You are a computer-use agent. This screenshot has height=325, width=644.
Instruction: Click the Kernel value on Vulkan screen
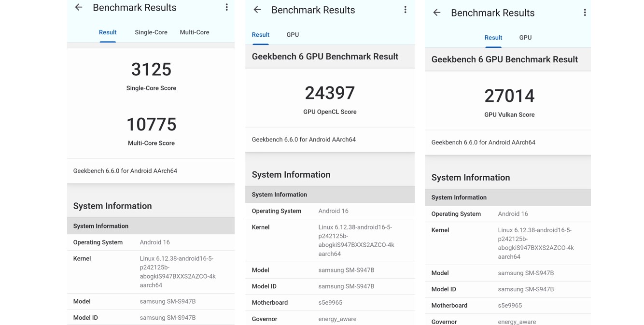click(x=536, y=243)
